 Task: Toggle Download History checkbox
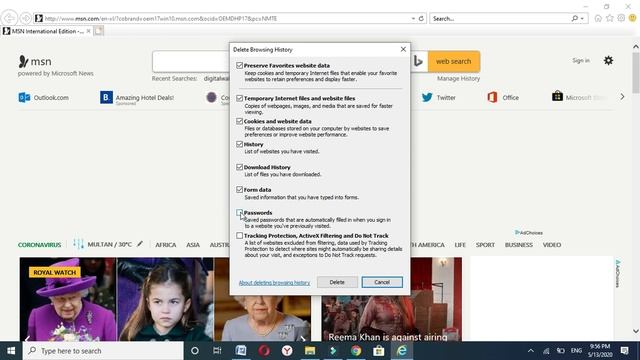coord(240,167)
